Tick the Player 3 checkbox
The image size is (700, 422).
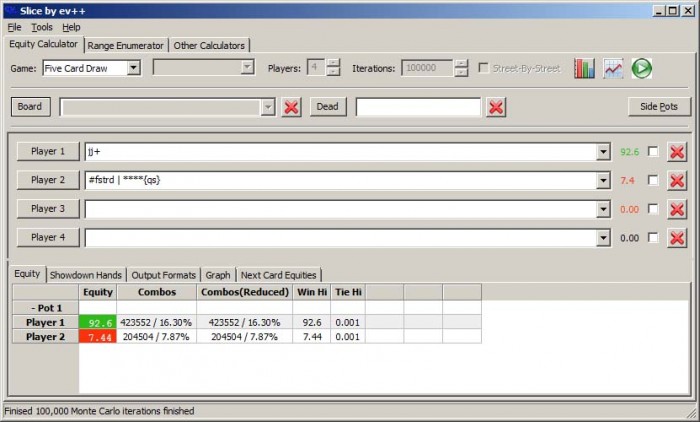pyautogui.click(x=653, y=209)
